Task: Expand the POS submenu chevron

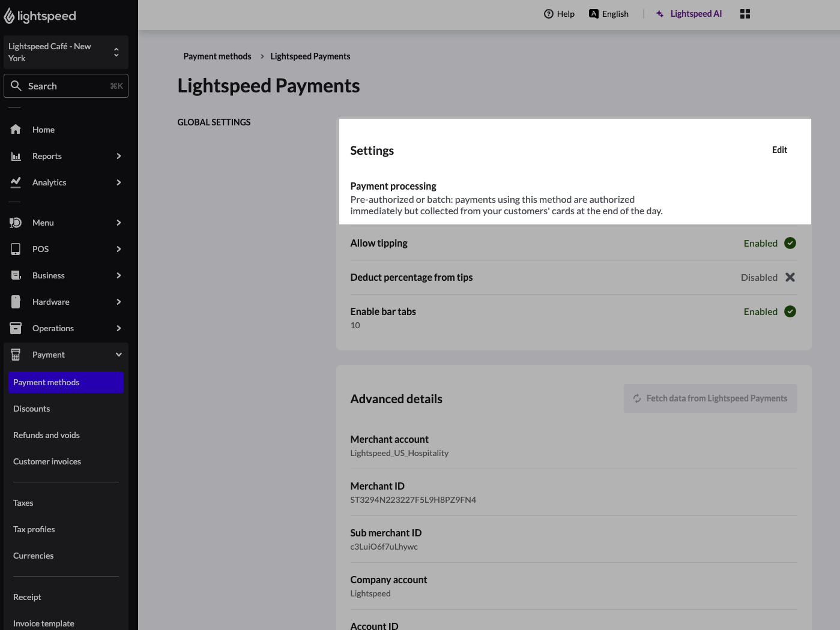Action: pos(119,249)
